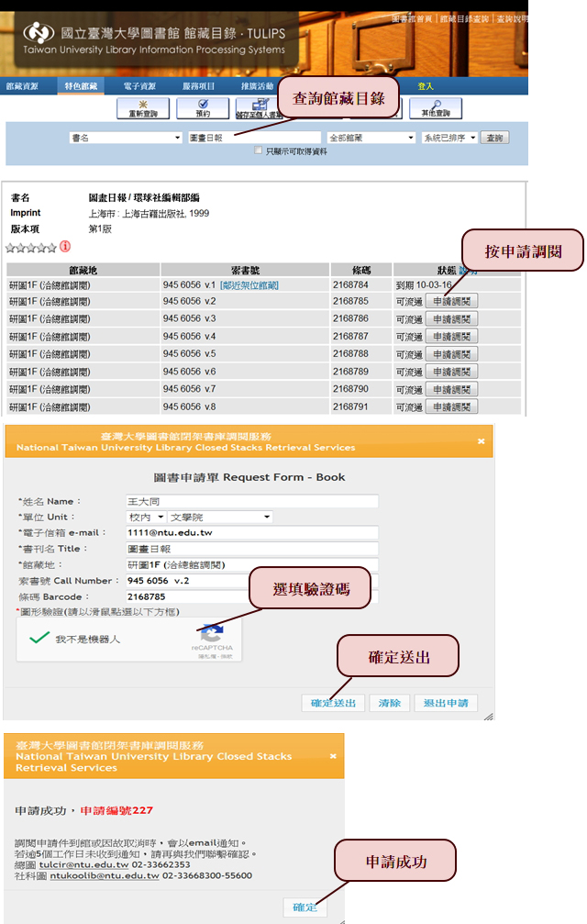Click the reCAPTCHA logo icon

click(x=211, y=633)
